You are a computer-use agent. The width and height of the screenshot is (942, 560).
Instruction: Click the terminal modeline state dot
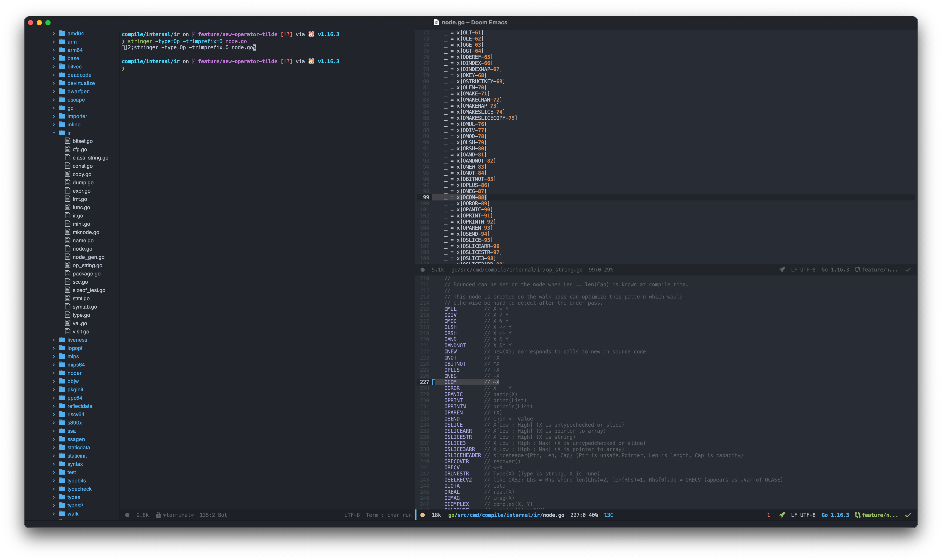coord(128,515)
